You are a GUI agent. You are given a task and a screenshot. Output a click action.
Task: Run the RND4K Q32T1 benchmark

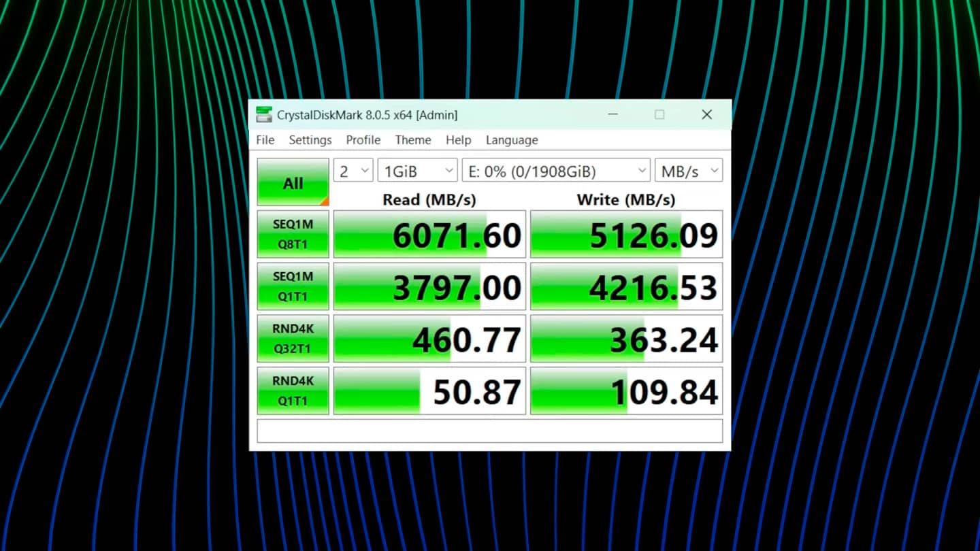click(293, 338)
